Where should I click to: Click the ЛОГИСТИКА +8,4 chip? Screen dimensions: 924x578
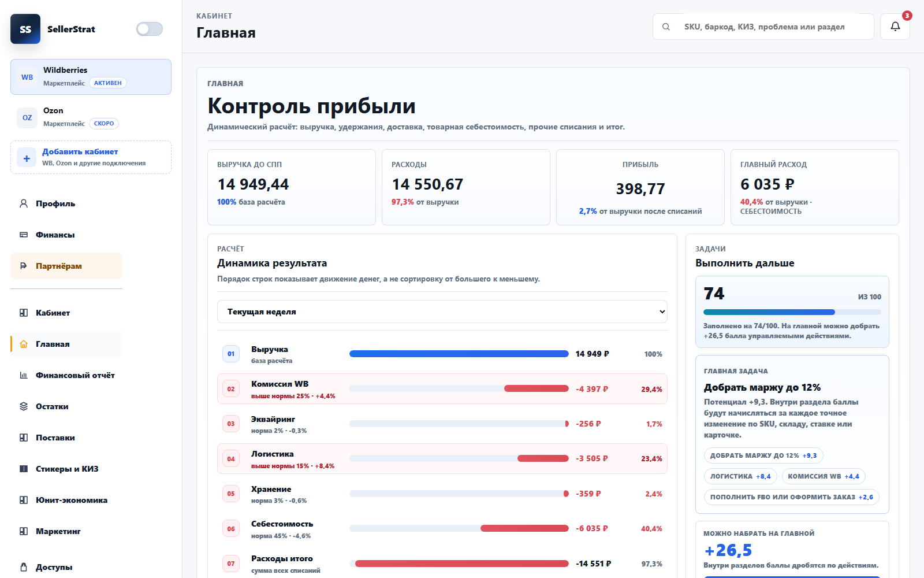click(740, 476)
